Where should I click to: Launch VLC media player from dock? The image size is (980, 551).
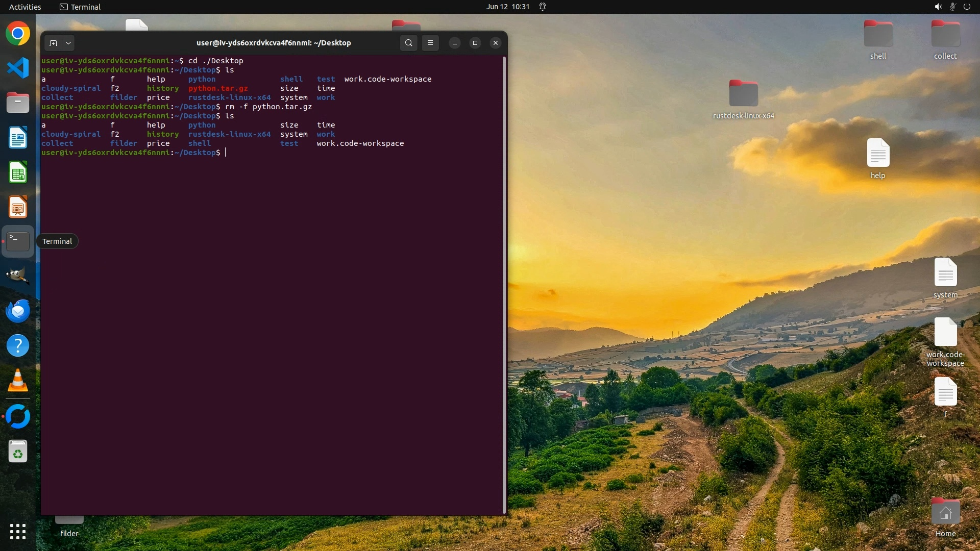click(18, 381)
